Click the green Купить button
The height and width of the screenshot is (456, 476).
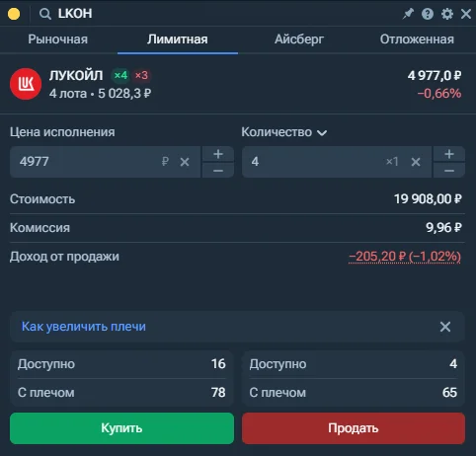pos(121,428)
